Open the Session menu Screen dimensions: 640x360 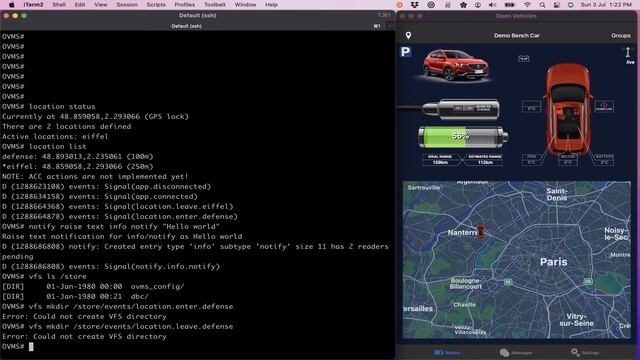coord(127,4)
